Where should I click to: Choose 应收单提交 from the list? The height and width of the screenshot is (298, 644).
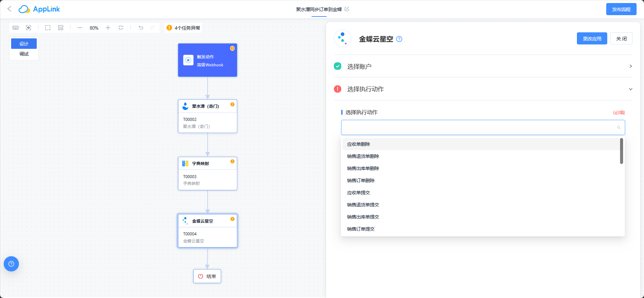coord(481,193)
